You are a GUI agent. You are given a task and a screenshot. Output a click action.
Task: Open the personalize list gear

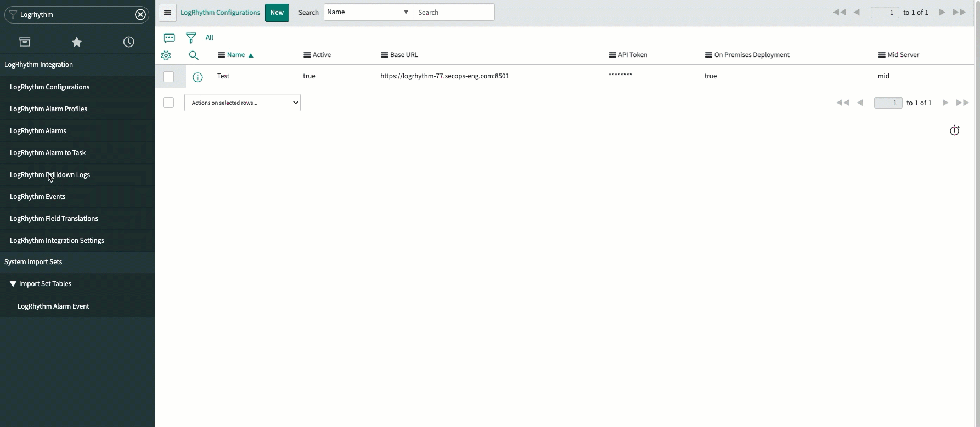pos(166,55)
